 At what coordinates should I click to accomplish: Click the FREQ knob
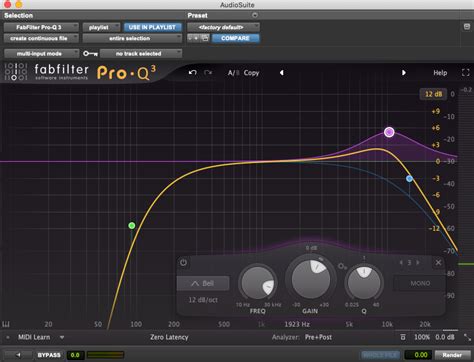(x=257, y=284)
